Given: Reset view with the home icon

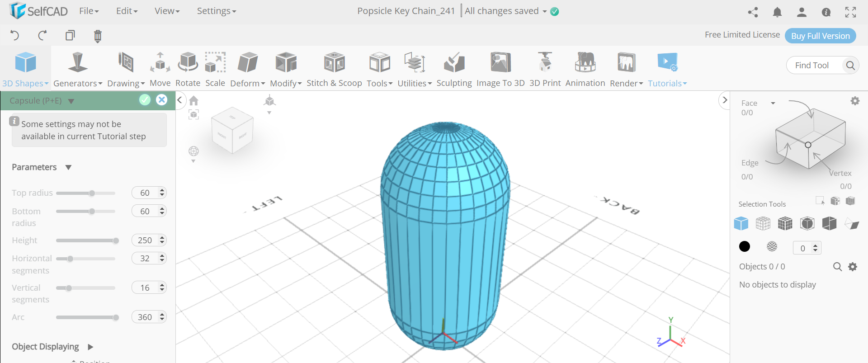Looking at the screenshot, I should coord(194,100).
